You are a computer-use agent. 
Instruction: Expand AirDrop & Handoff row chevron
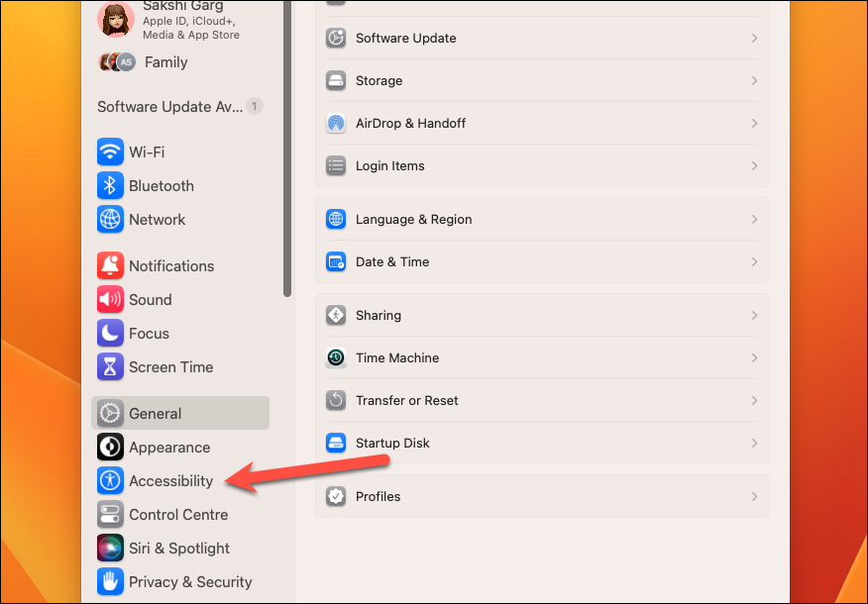(754, 124)
